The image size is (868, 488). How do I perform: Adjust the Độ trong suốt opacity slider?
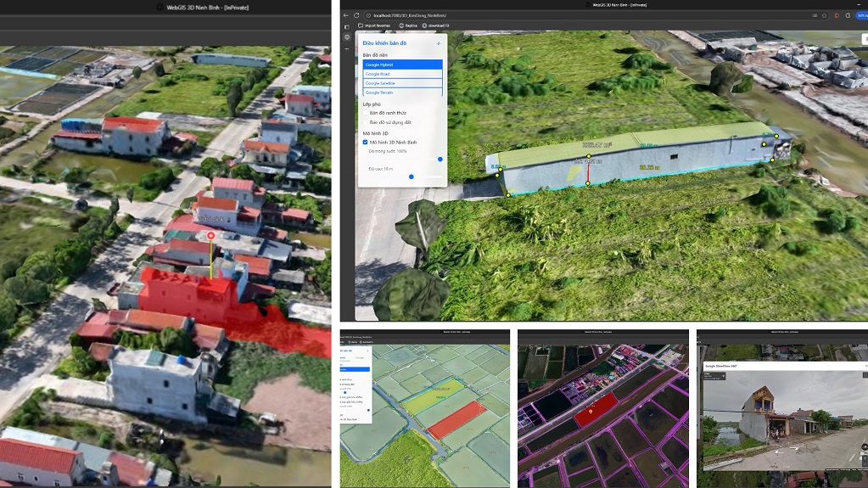[440, 159]
